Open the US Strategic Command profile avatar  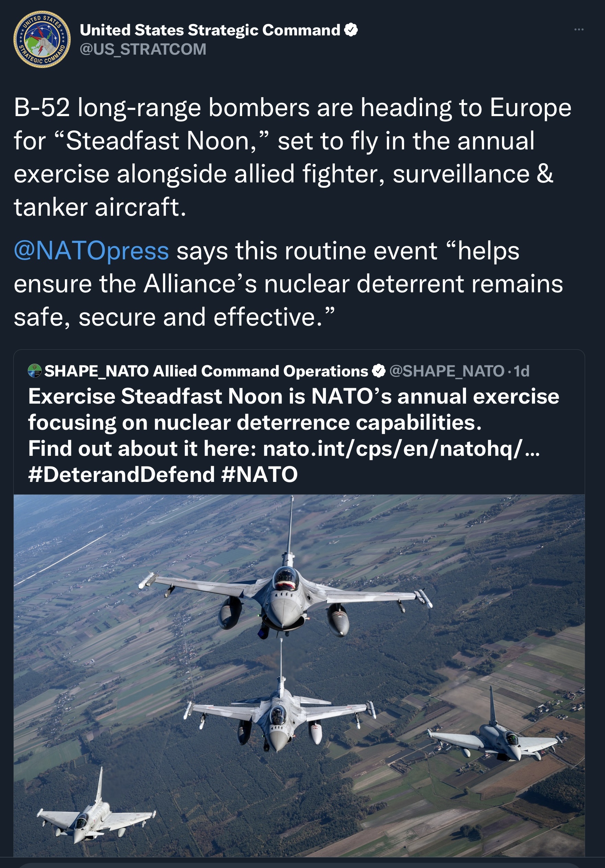(x=42, y=39)
